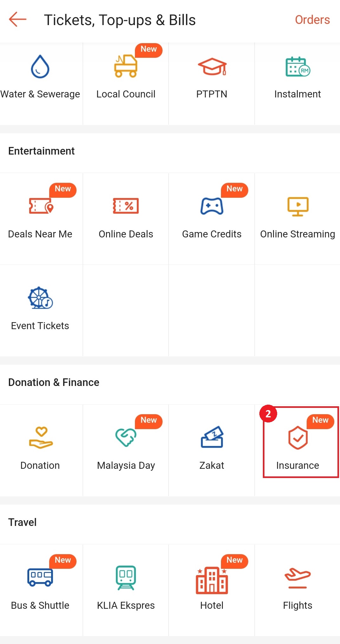Open the Water & Sewerage bill payment icon
Viewport: 340px width, 644px height.
click(x=40, y=67)
